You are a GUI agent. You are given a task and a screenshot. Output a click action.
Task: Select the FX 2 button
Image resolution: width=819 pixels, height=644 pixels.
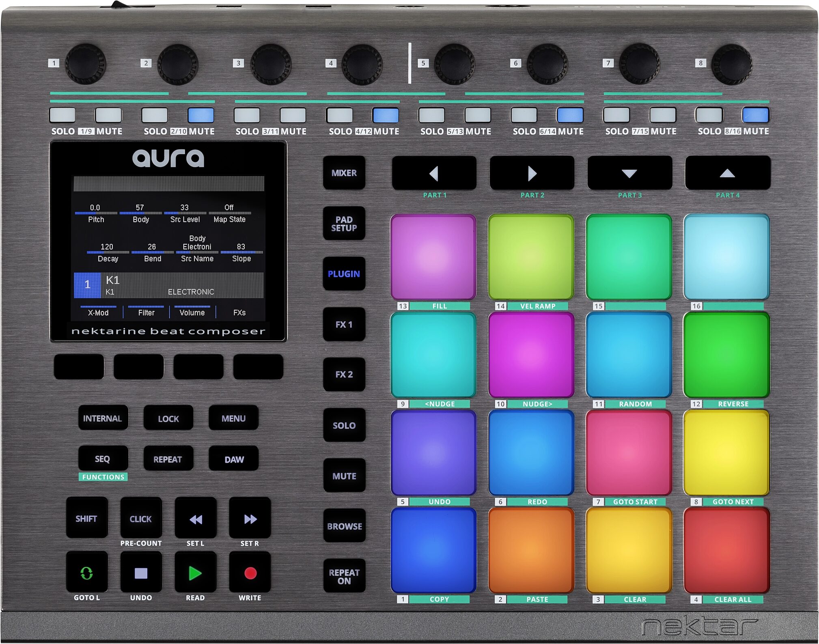(344, 375)
